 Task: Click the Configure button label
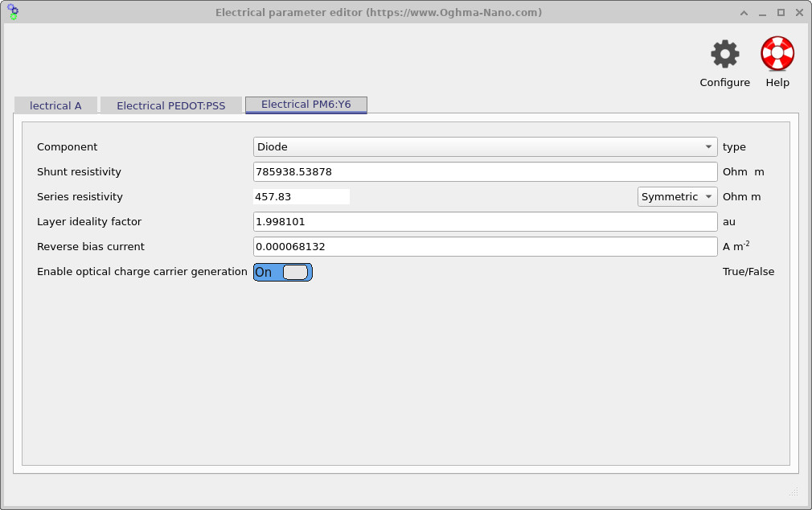click(x=724, y=82)
